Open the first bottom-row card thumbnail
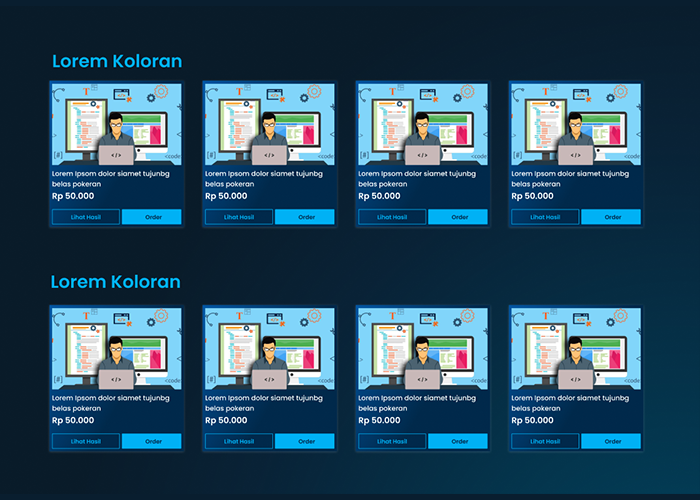This screenshot has height=500, width=700. tap(116, 348)
